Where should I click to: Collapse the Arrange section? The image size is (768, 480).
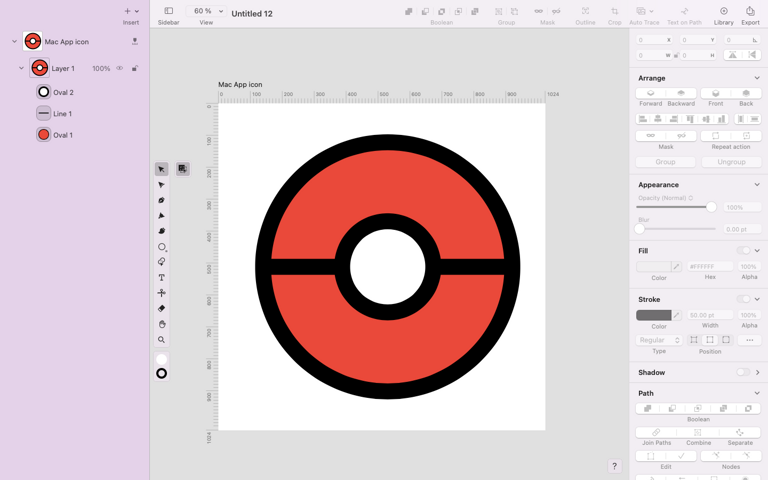(757, 78)
